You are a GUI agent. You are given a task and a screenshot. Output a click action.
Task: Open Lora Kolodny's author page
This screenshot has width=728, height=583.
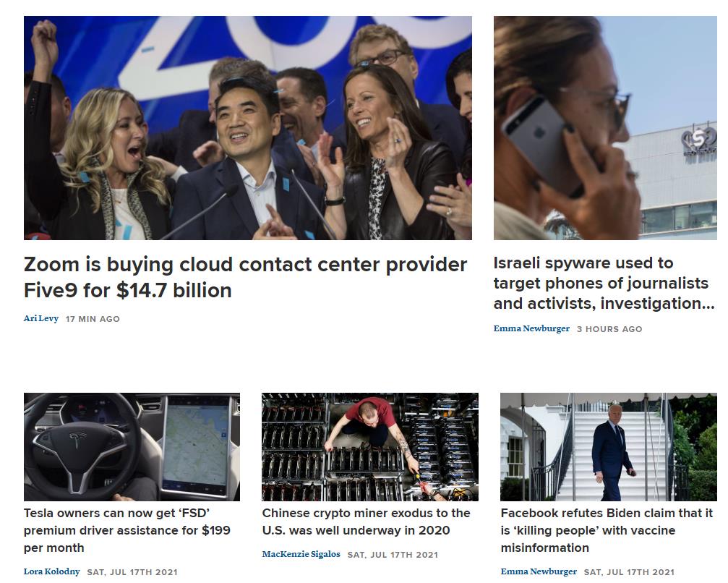51,571
